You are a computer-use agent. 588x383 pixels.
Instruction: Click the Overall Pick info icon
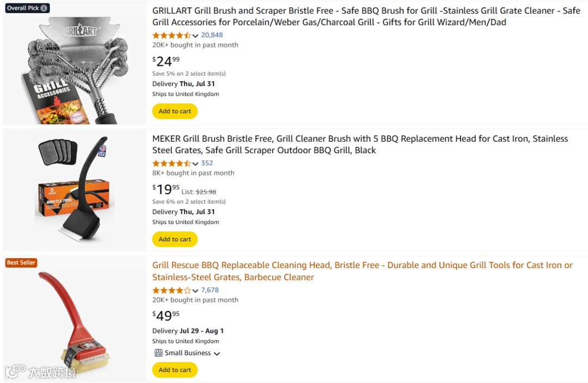click(x=44, y=8)
